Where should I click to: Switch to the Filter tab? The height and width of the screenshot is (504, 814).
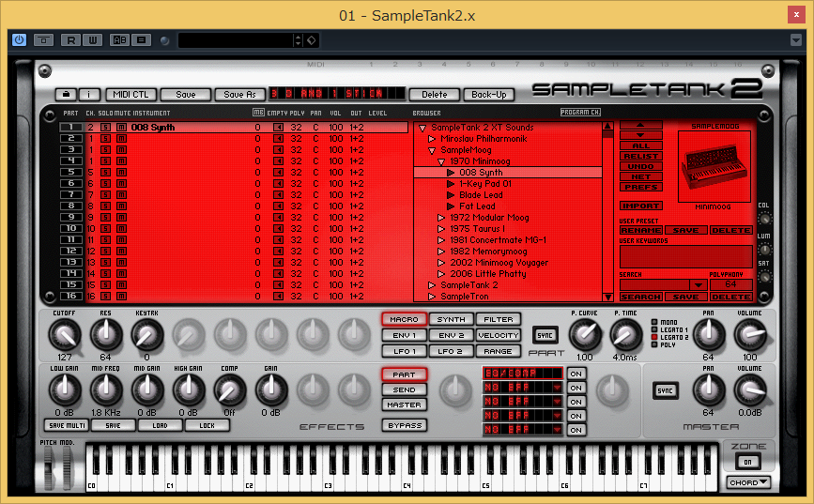point(499,319)
